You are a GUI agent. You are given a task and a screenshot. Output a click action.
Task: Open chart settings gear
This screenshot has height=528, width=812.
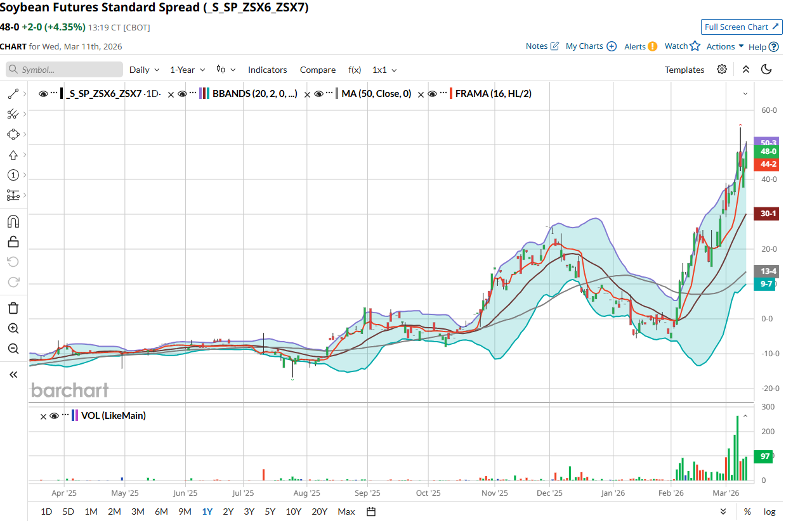click(722, 70)
